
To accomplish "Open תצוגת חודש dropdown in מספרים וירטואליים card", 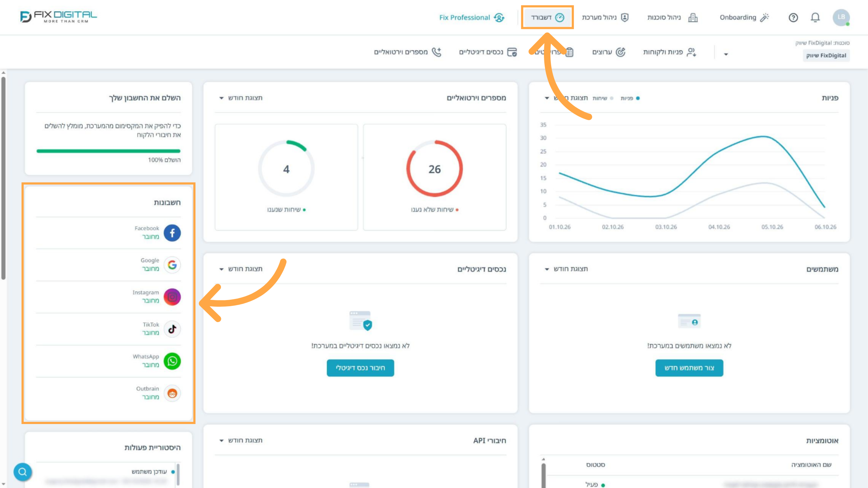I will coord(241,98).
